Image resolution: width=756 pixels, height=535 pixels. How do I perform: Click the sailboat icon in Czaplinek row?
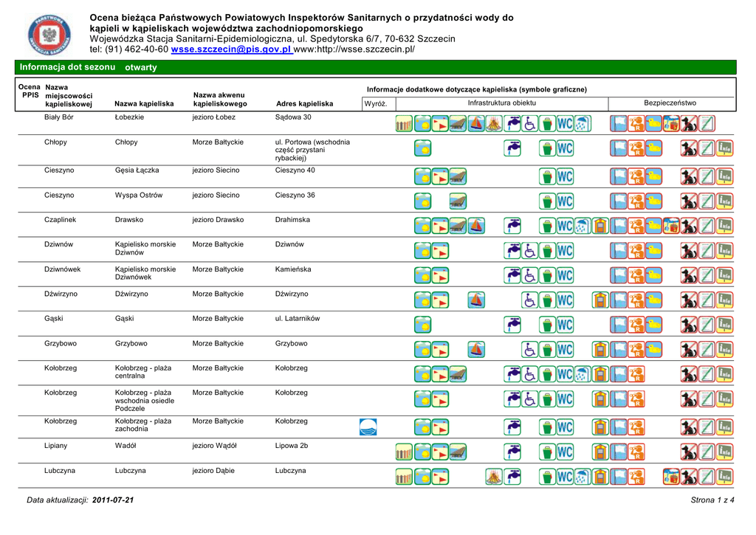476,225
